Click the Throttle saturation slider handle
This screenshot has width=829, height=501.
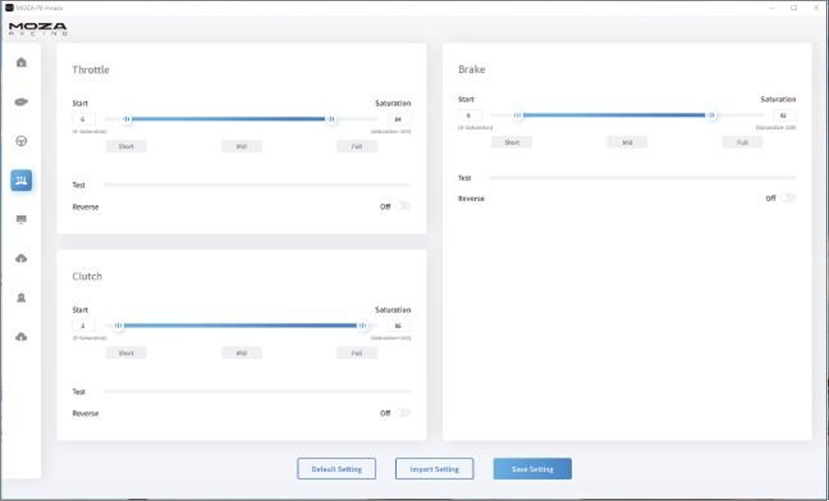tap(331, 119)
